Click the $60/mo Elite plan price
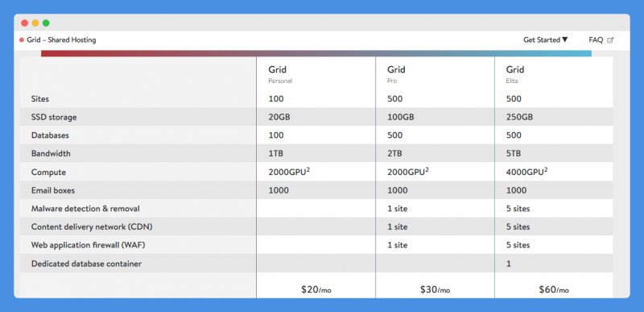This screenshot has width=644, height=312. pyautogui.click(x=554, y=289)
